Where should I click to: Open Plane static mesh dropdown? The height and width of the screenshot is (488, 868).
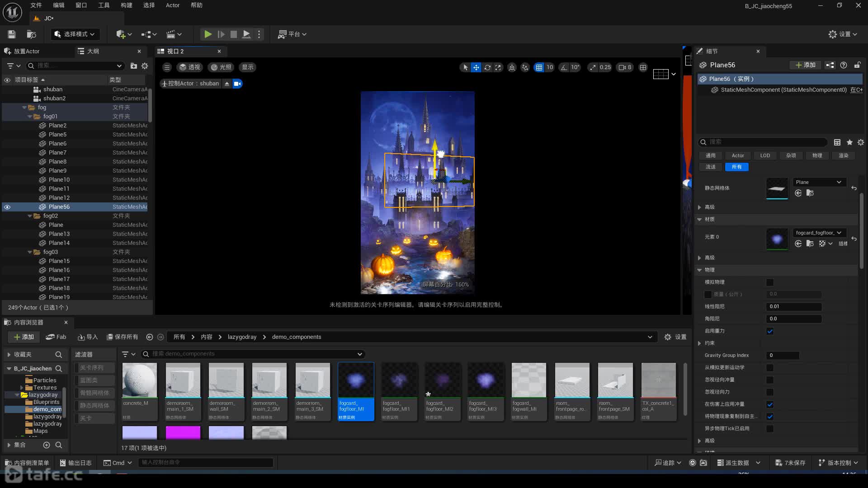click(820, 182)
